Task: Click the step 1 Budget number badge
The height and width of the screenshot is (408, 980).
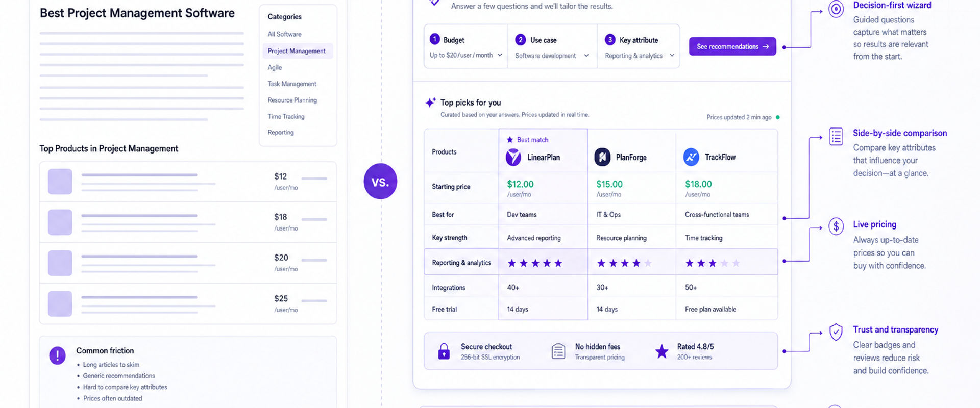Action: (x=435, y=39)
